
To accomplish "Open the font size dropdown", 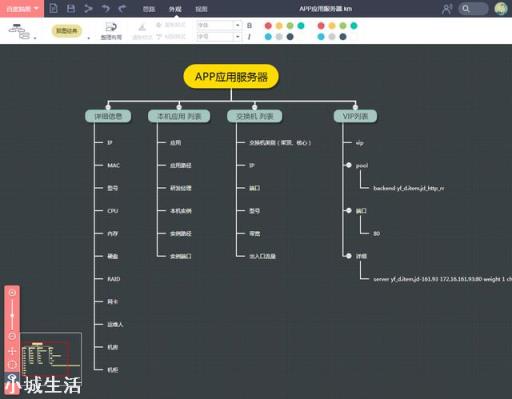I will click(x=219, y=36).
